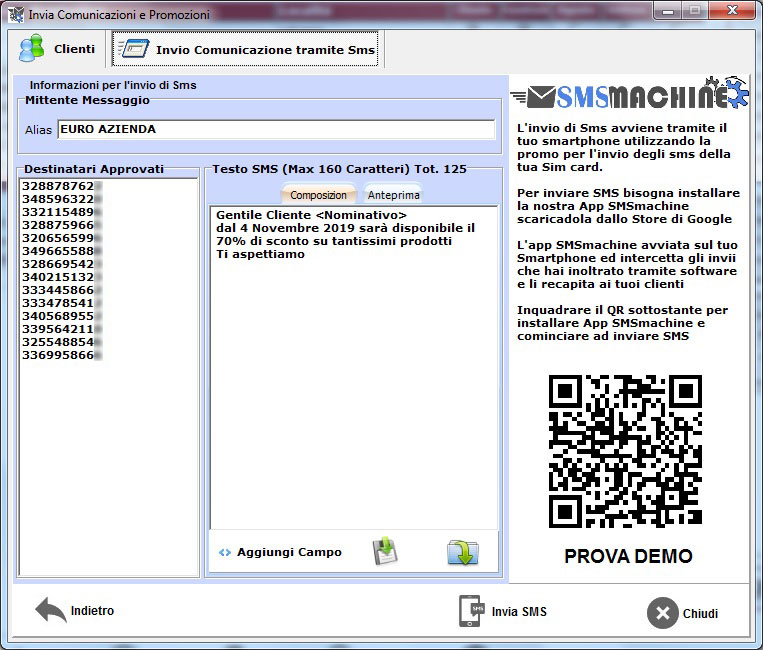Image resolution: width=763 pixels, height=650 pixels.
Task: Click the application icon in the title bar
Action: click(16, 15)
